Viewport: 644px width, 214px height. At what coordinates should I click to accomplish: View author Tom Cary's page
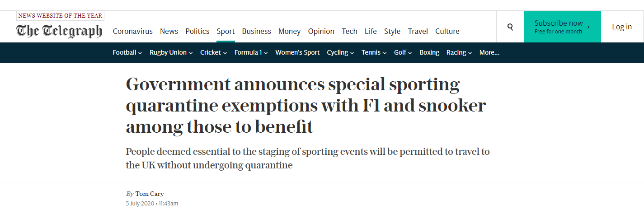[150, 194]
